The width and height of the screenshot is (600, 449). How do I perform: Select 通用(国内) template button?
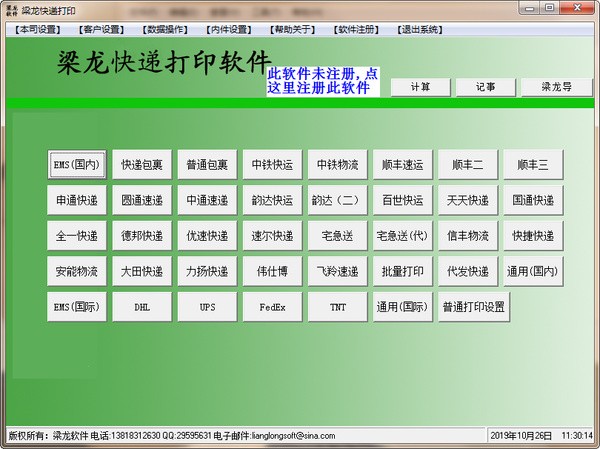pyautogui.click(x=533, y=271)
